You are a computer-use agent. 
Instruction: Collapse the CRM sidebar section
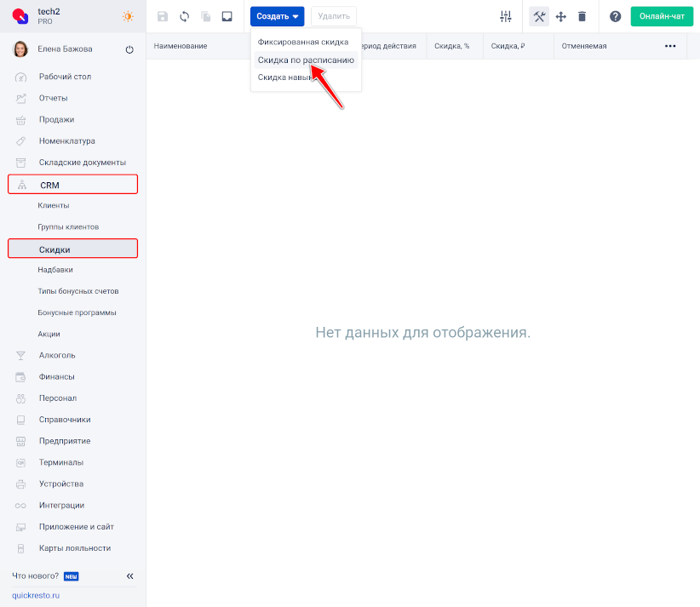[x=72, y=185]
